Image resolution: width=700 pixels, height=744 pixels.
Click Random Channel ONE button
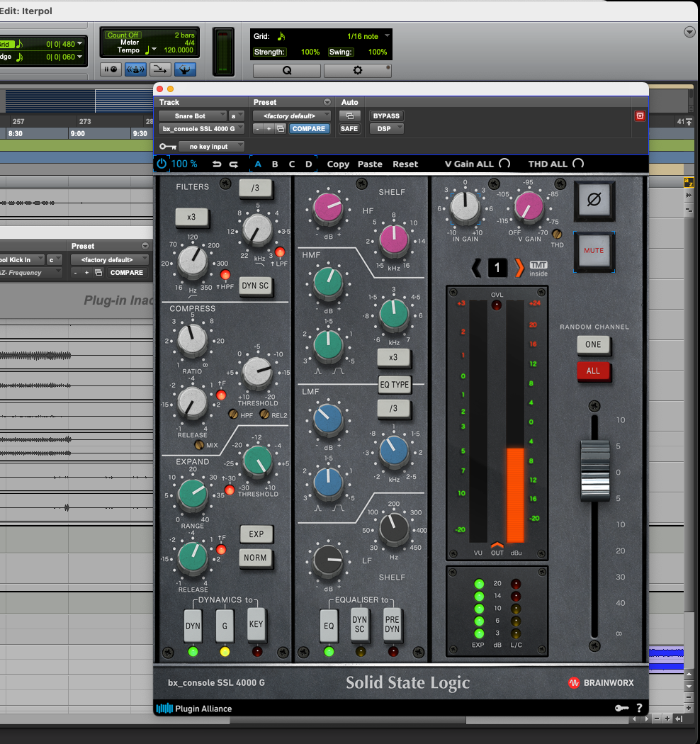(593, 344)
